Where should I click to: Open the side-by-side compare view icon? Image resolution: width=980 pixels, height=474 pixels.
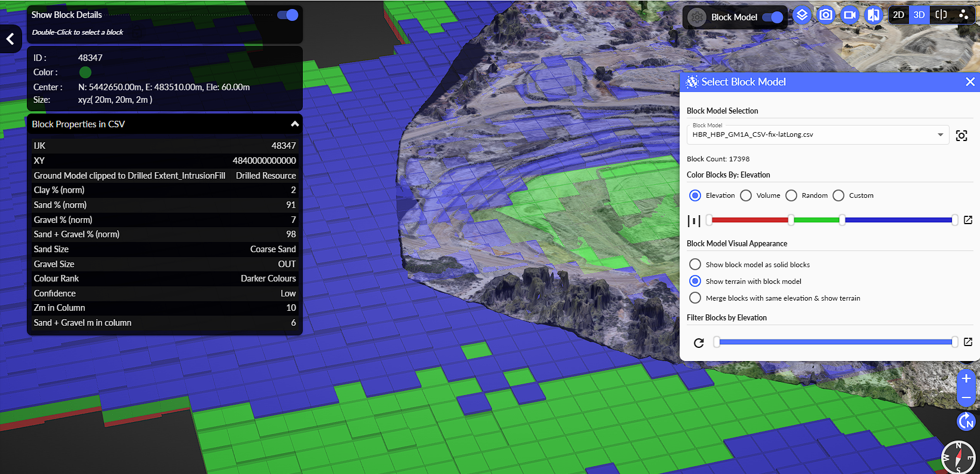point(873,15)
